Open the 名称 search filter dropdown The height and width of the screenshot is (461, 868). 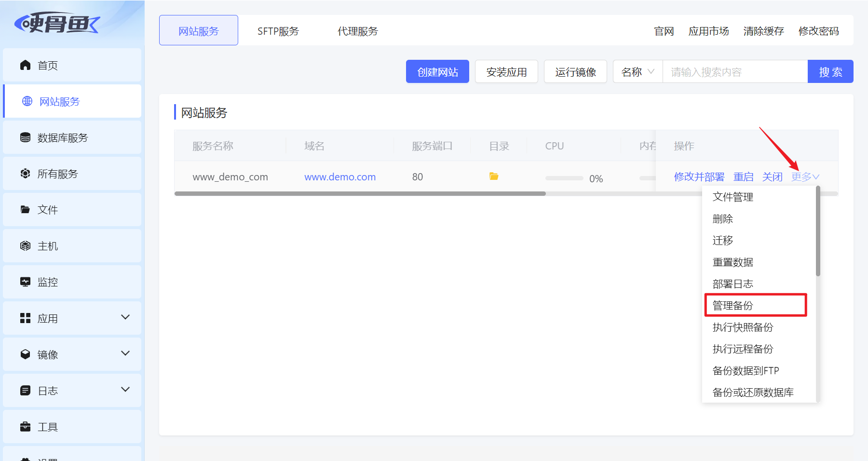[637, 72]
